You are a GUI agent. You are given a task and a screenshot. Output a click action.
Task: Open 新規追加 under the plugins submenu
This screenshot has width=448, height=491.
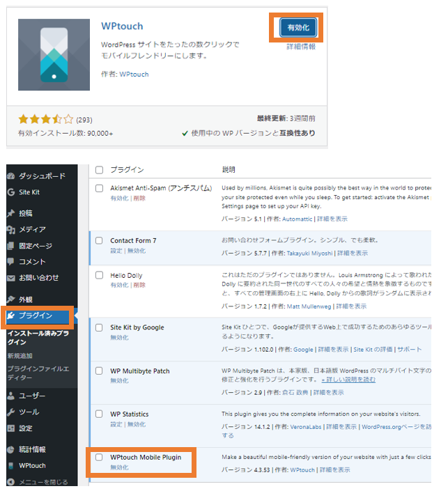pyautogui.click(x=20, y=355)
